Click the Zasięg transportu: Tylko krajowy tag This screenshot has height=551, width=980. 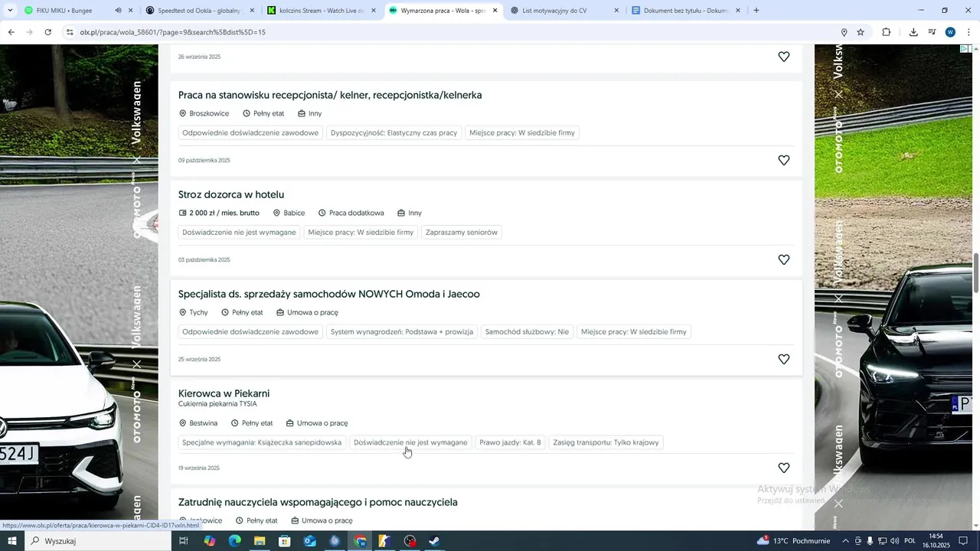pyautogui.click(x=606, y=442)
